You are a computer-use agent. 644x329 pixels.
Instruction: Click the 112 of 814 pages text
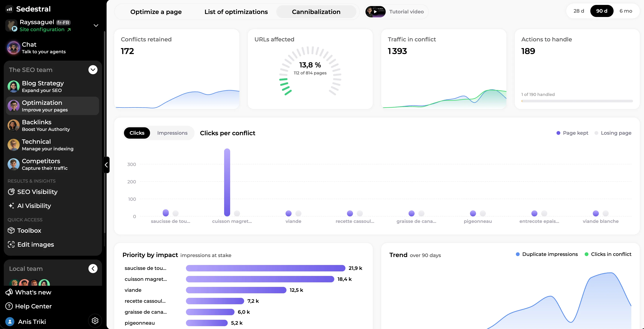coord(310,73)
